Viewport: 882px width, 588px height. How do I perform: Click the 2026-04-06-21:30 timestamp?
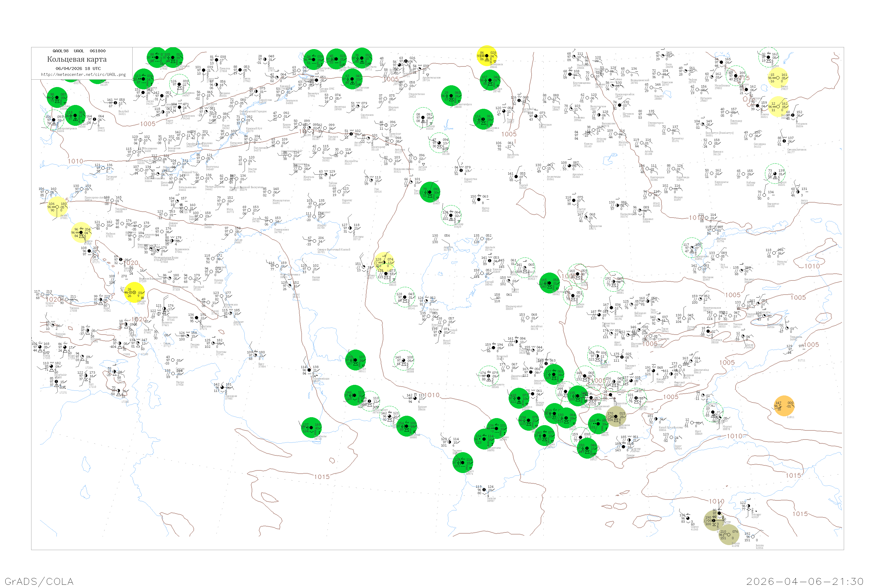805,581
